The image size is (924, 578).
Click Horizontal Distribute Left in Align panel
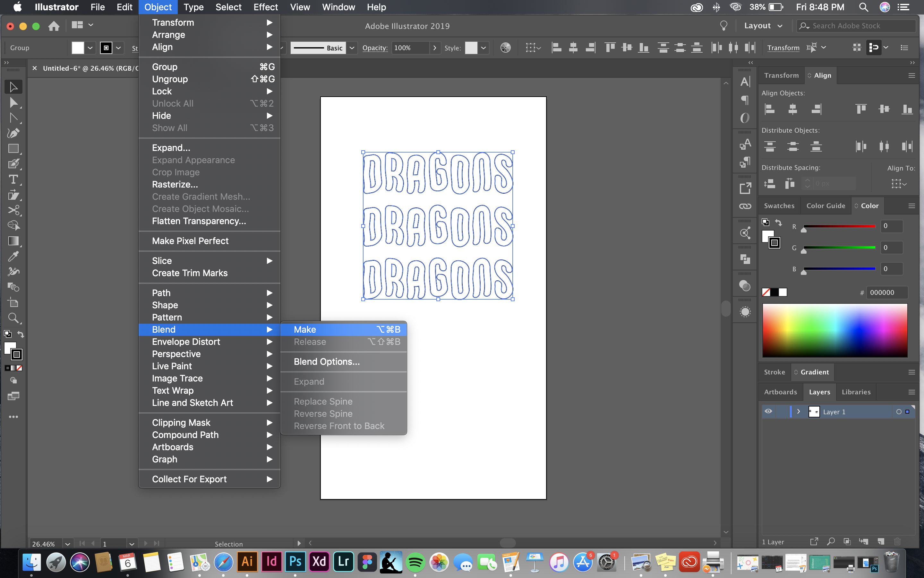[861, 146]
